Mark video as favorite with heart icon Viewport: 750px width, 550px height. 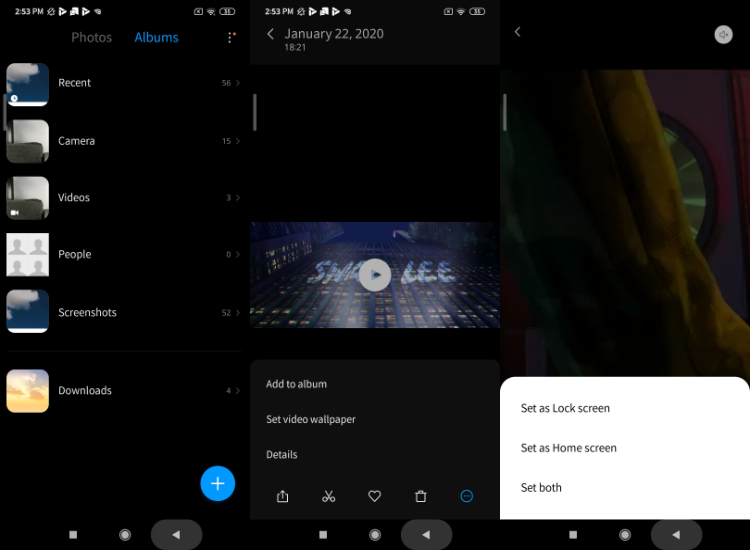tap(375, 496)
